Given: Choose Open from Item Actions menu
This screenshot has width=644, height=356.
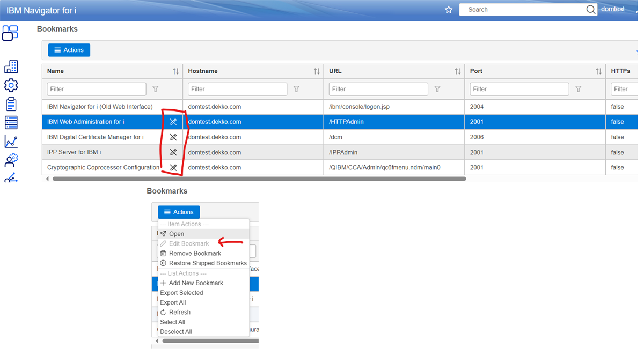Looking at the screenshot, I should pos(203,234).
